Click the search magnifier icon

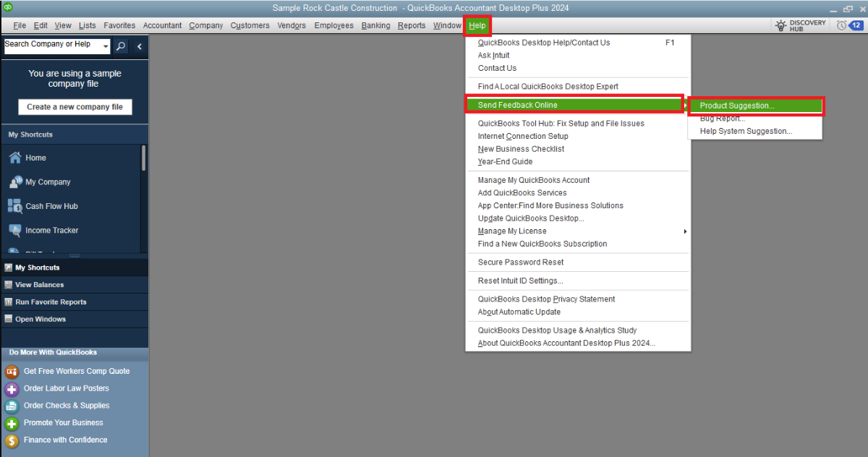click(x=121, y=46)
